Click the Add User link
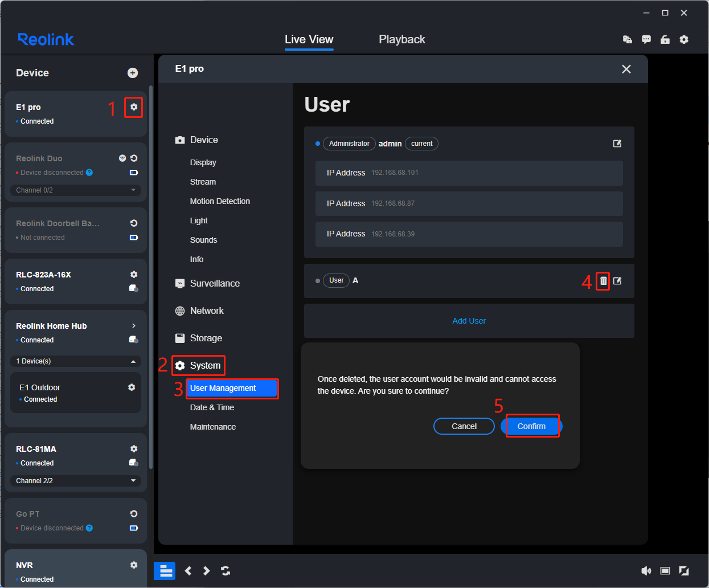This screenshot has width=709, height=588. coord(469,321)
